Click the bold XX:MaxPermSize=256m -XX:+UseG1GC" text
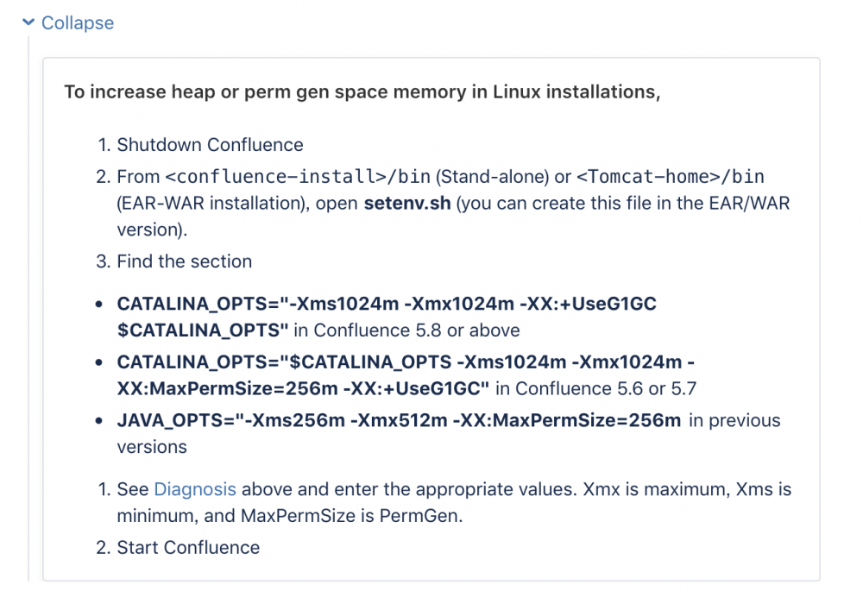The height and width of the screenshot is (616, 863). click(302, 388)
